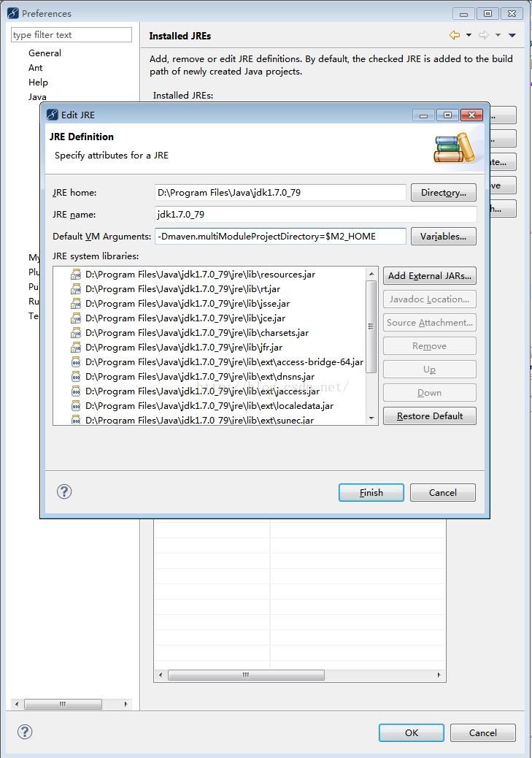The height and width of the screenshot is (758, 532).
Task: Click Cancel in Preferences window
Action: point(482,733)
